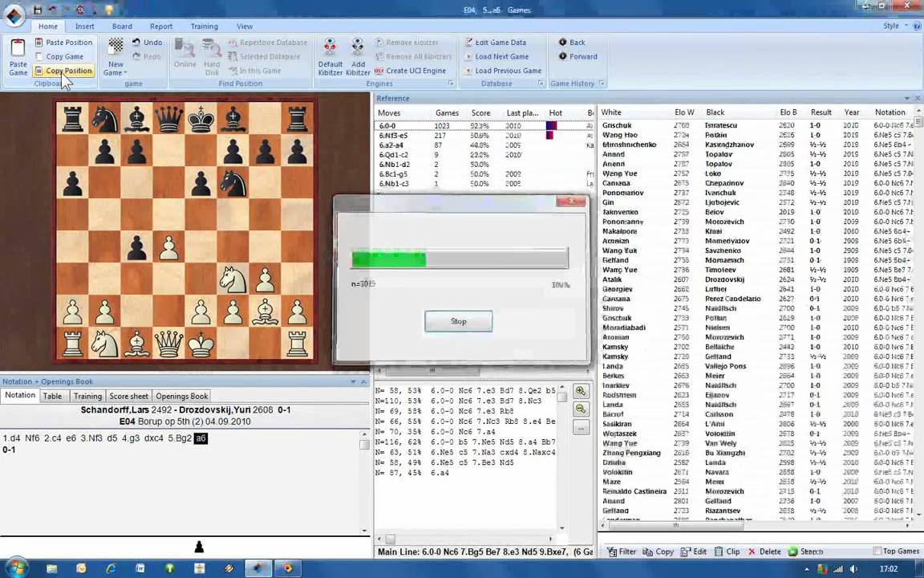Switch to the lower Training tab

tap(87, 397)
